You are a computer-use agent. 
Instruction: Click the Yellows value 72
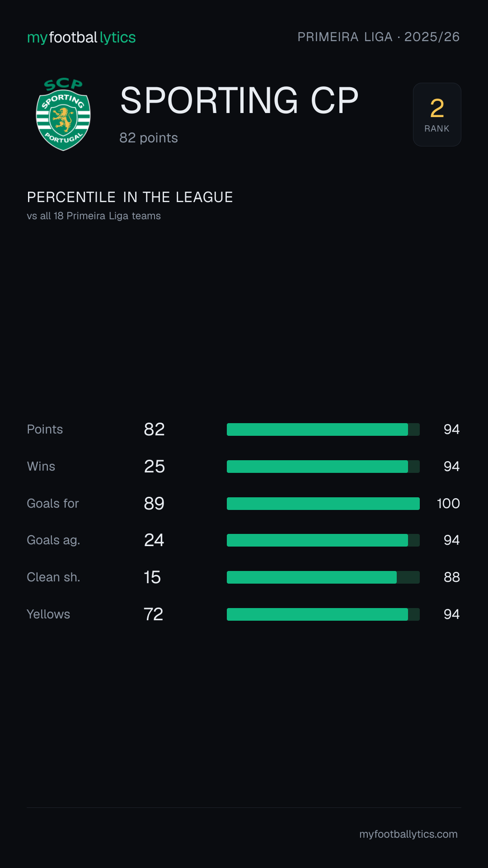pos(154,614)
